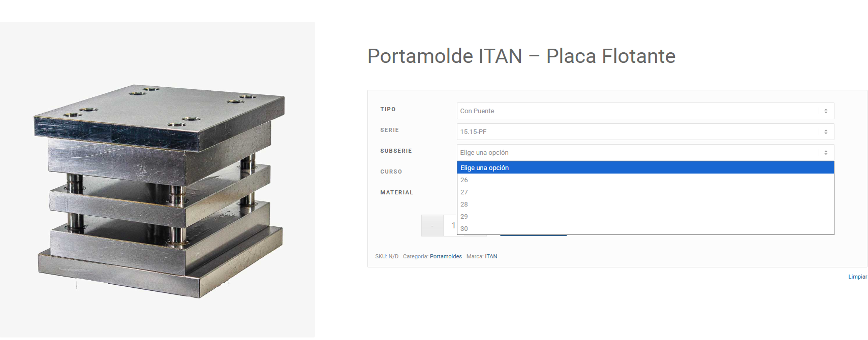Click the arrow icon on the Serie selector
Viewport: 868px width, 340px height.
click(x=825, y=132)
